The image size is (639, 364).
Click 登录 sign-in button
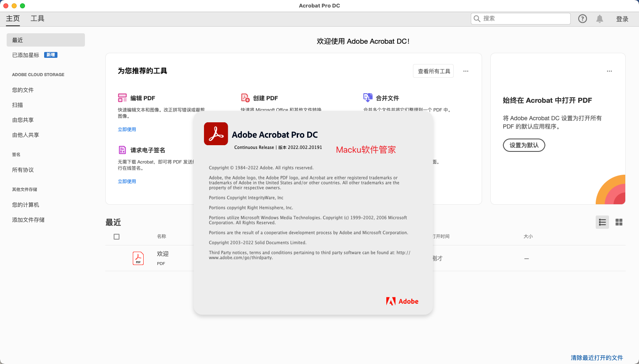coord(622,19)
